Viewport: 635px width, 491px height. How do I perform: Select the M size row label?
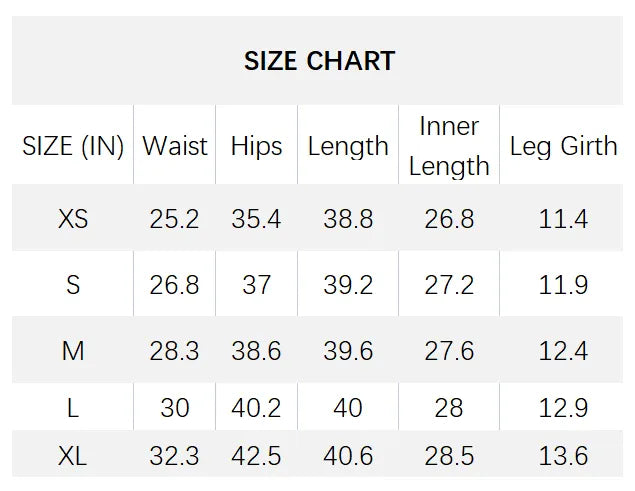click(73, 351)
